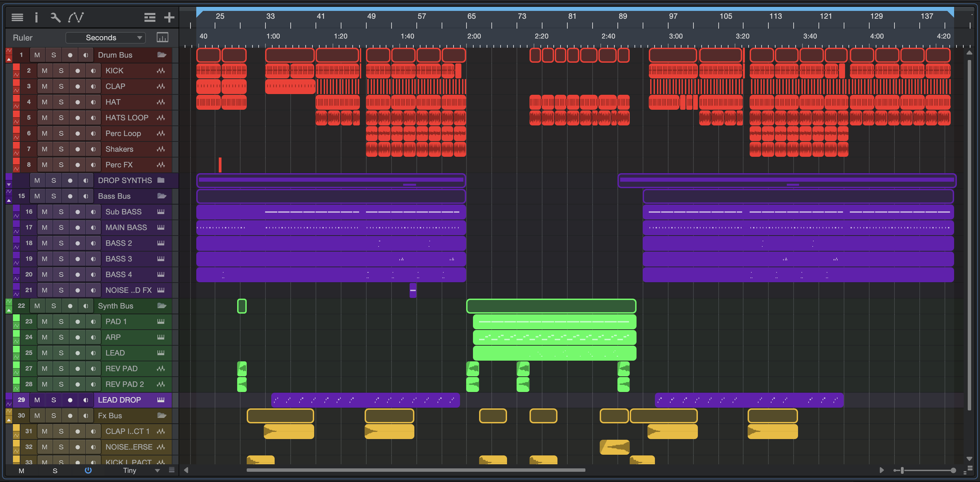
Task: Mute the CLAP track
Action: click(45, 86)
